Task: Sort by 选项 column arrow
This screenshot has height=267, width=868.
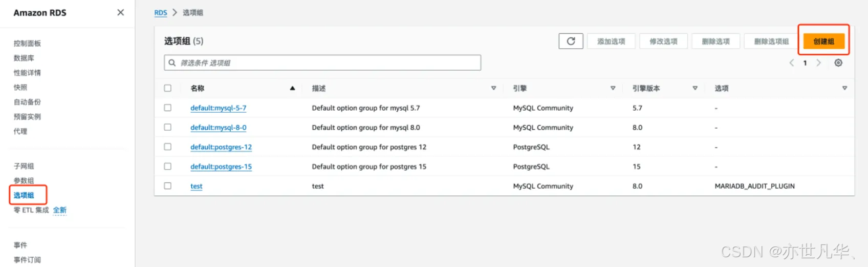Action: click(x=844, y=88)
